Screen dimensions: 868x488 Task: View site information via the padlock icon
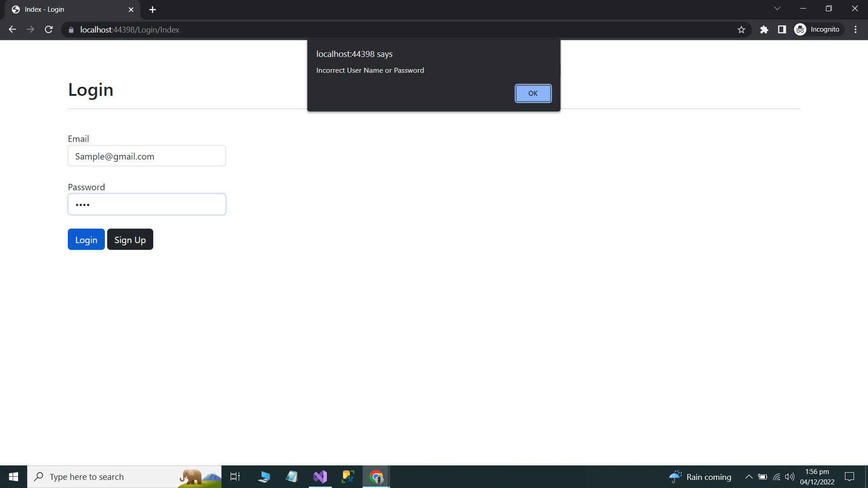tap(71, 30)
